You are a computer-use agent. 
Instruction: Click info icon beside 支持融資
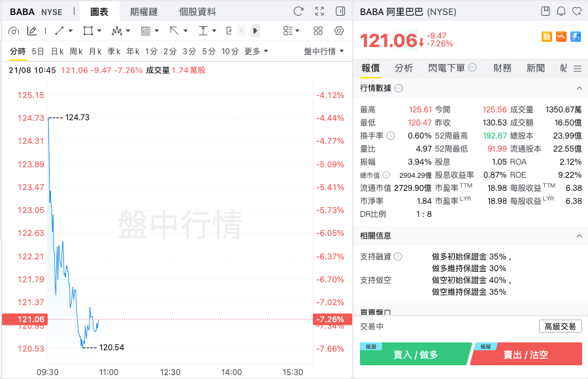coord(398,256)
